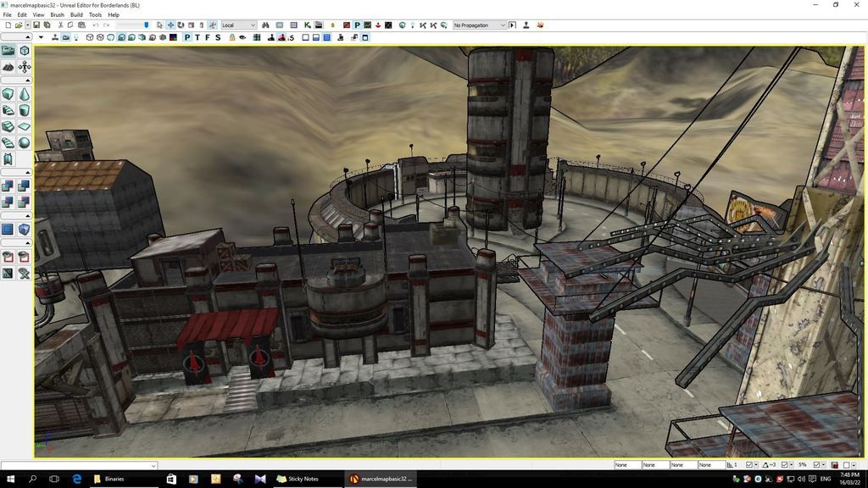Click the joystick Play on console icon
868x488 pixels.
tap(526, 25)
